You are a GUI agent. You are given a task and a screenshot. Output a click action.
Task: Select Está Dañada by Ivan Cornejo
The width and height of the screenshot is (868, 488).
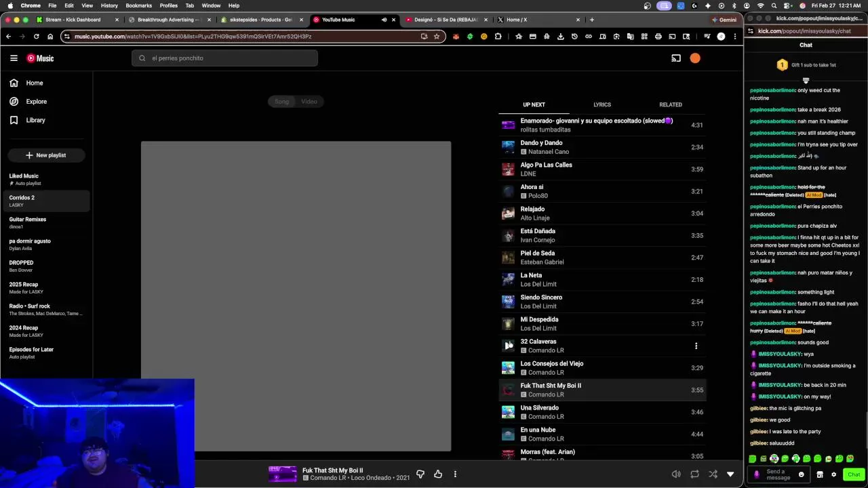point(602,235)
